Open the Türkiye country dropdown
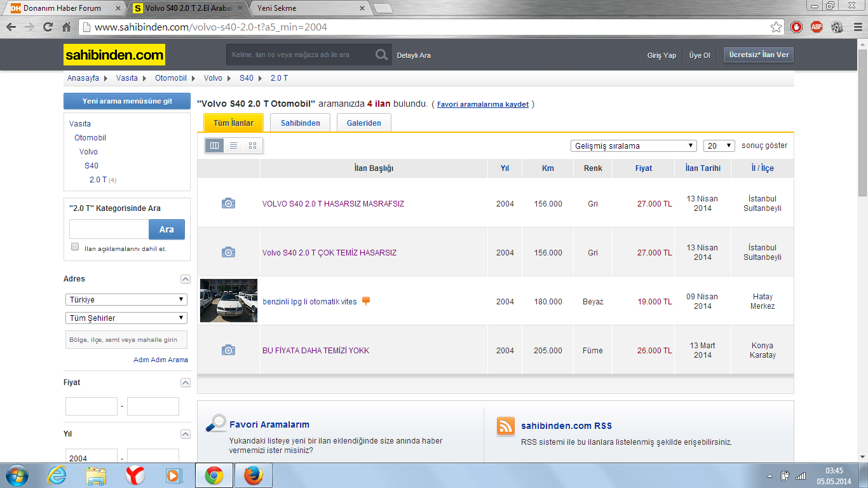 126,299
